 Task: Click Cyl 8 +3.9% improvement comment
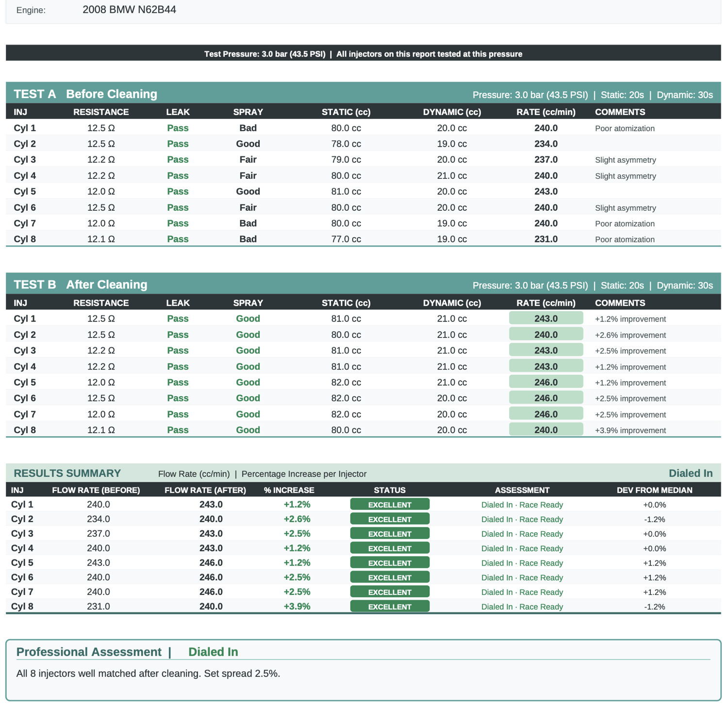click(x=630, y=430)
